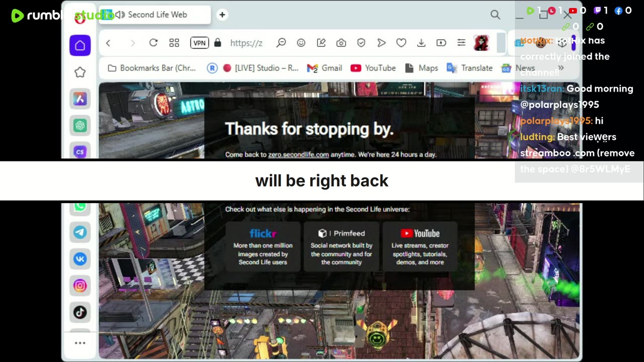The width and height of the screenshot is (644, 362).
Task: Open the [LIVE] Studio – R... bookmark
Action: click(261, 68)
